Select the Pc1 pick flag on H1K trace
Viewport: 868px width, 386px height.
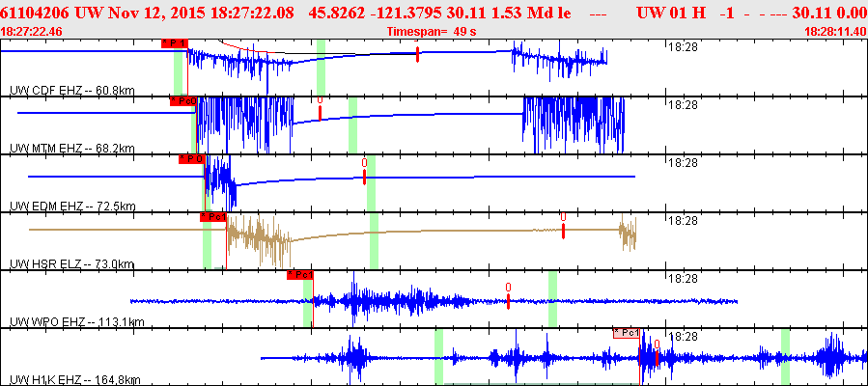click(628, 332)
